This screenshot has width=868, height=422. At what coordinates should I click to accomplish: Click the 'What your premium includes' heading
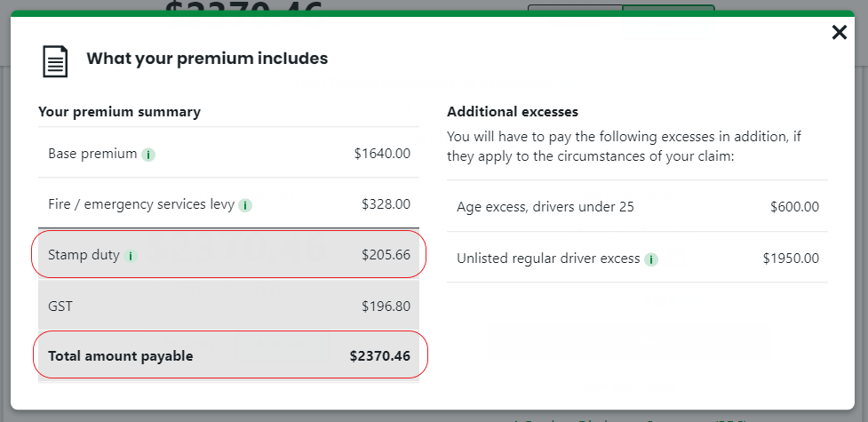click(207, 59)
